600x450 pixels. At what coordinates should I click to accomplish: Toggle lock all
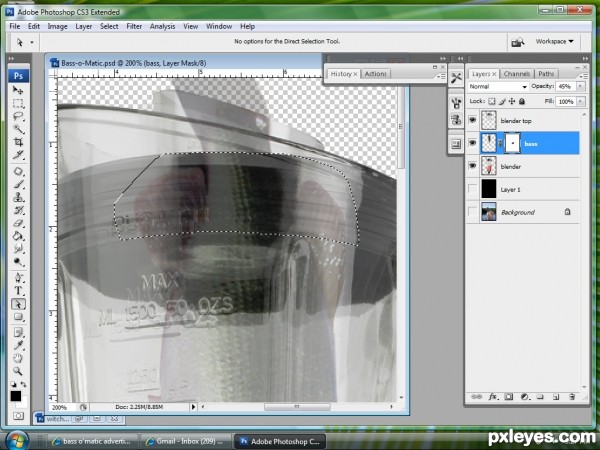point(522,101)
